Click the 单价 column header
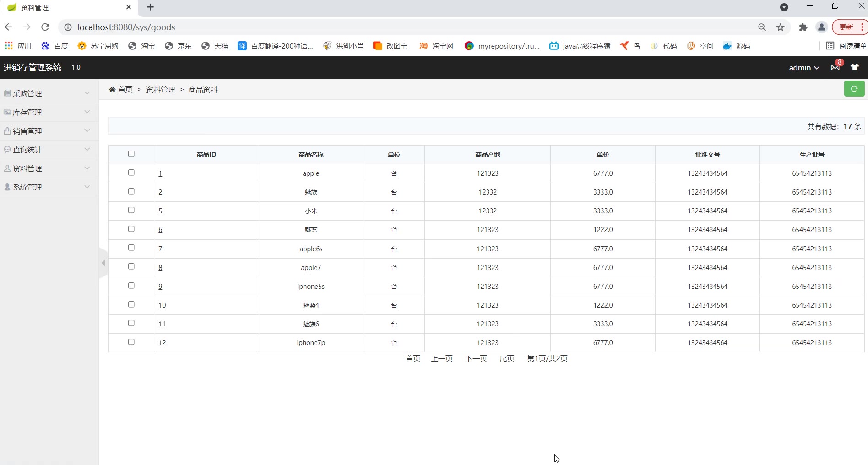The width and height of the screenshot is (868, 465). (603, 155)
